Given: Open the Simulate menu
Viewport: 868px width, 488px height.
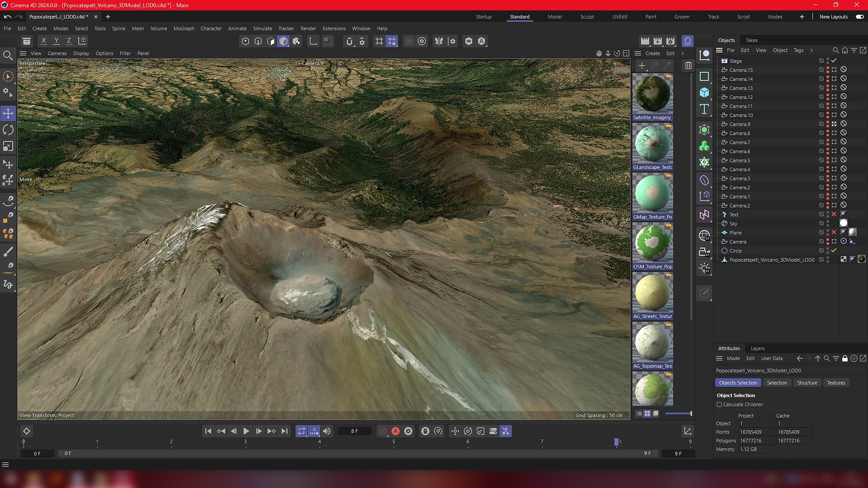Looking at the screenshot, I should [x=262, y=28].
